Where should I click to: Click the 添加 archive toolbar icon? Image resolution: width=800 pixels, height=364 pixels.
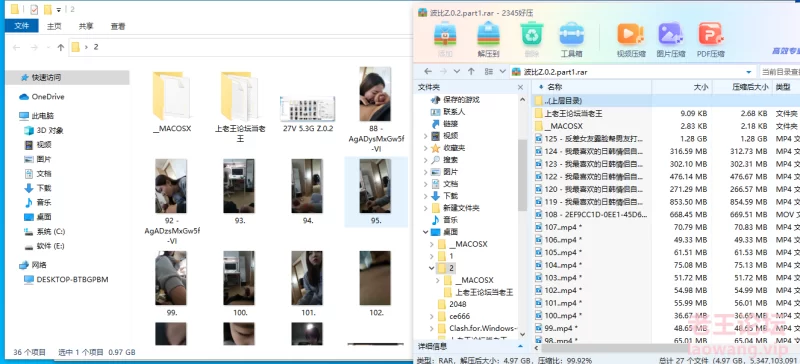(x=444, y=39)
